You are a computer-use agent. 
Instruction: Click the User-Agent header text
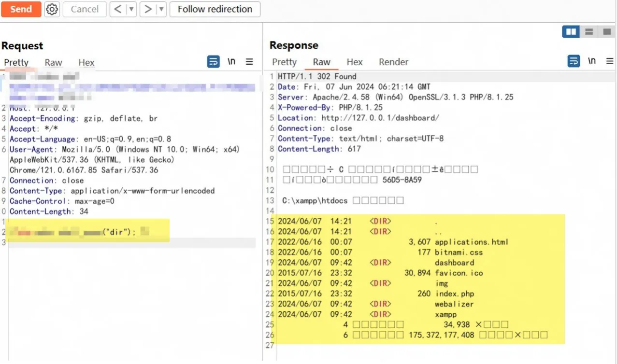point(125,160)
